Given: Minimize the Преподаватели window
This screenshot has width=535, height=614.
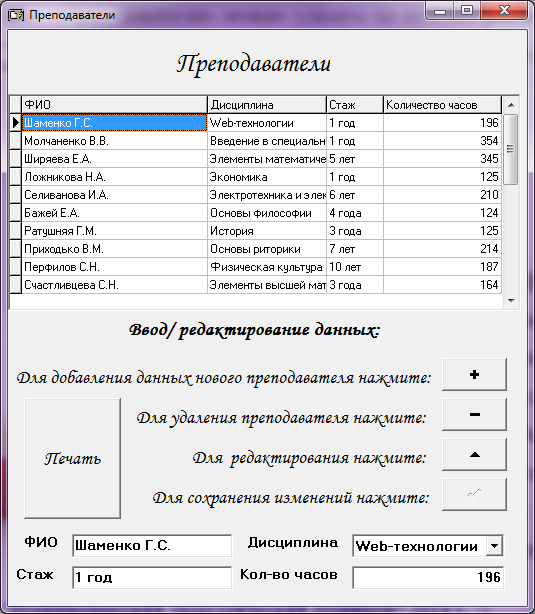Looking at the screenshot, I should (440, 11).
